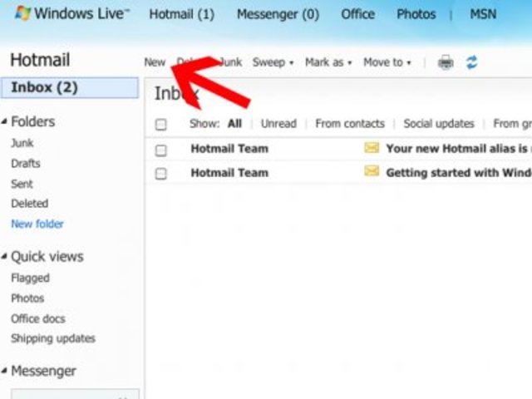The image size is (532, 399).
Task: Click the Windows Live logo
Action: 72,13
